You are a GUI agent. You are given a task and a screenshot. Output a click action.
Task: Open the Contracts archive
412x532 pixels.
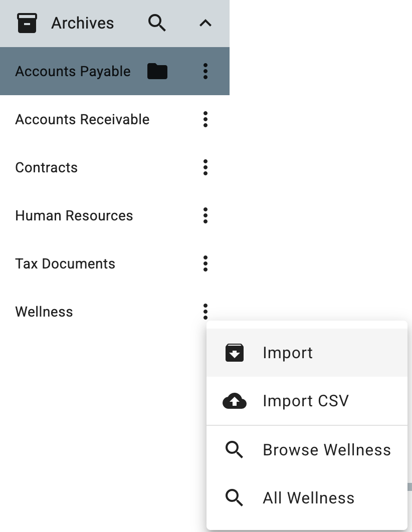(x=46, y=167)
